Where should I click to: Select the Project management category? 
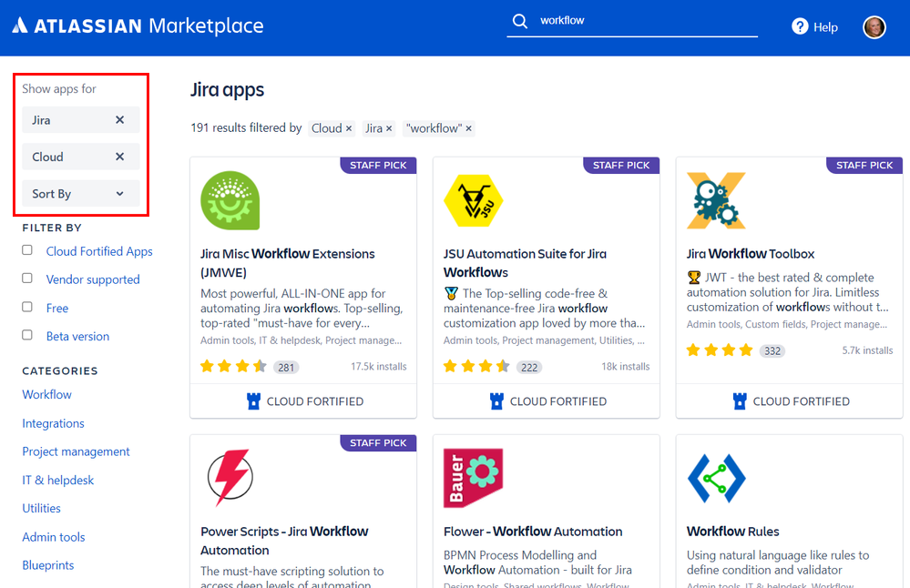click(76, 451)
